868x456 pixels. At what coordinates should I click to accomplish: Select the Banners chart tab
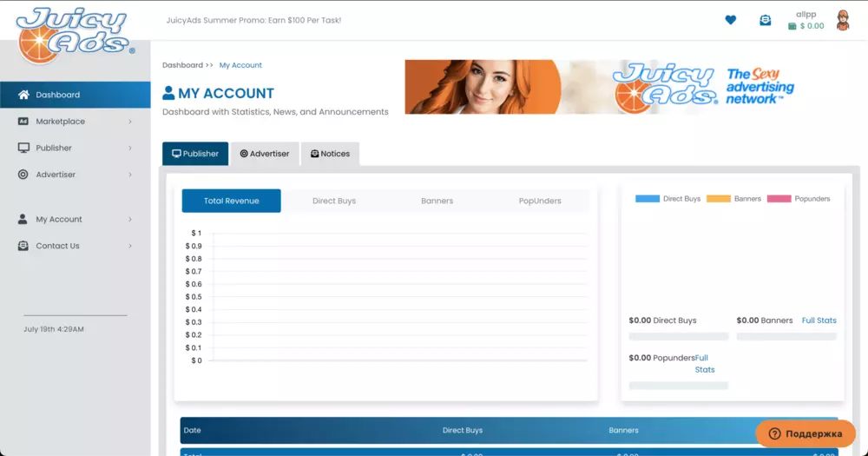[x=437, y=201]
